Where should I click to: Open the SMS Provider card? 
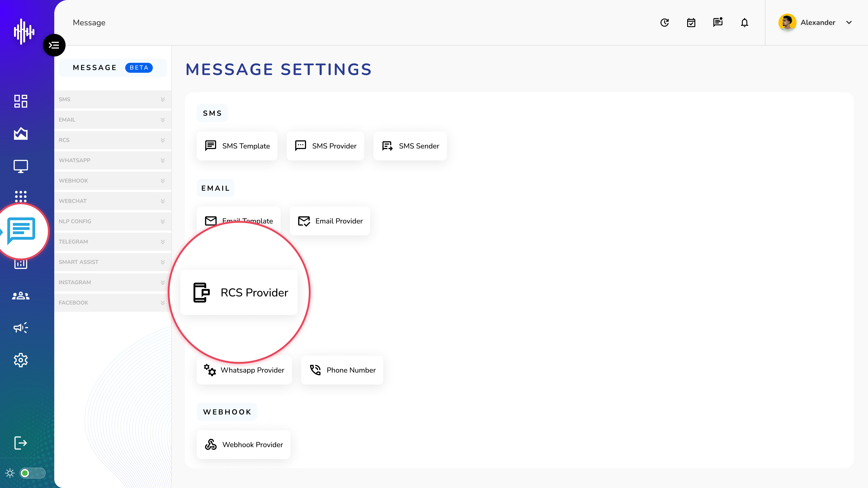pyautogui.click(x=325, y=146)
